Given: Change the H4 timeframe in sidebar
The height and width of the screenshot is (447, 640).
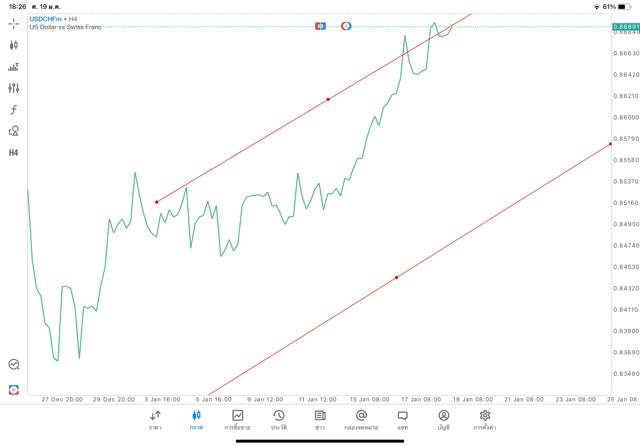Looking at the screenshot, I should (14, 153).
